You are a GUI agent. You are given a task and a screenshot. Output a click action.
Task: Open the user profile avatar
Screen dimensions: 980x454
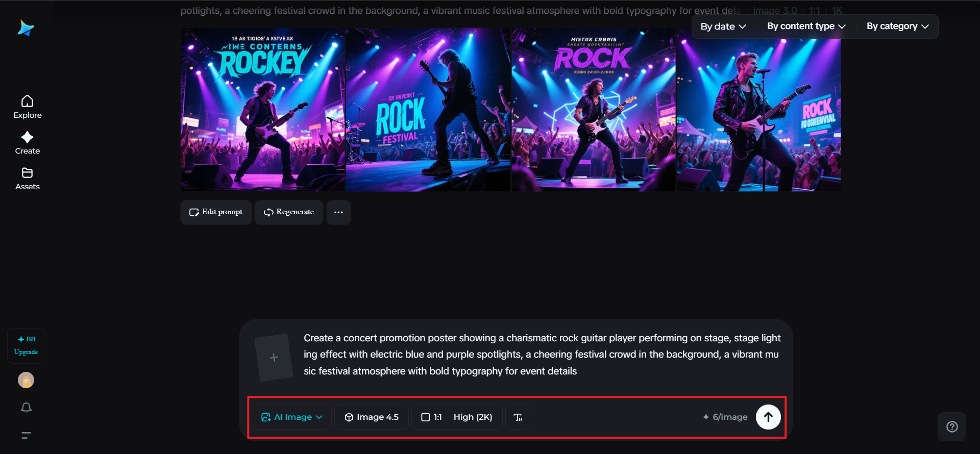[26, 380]
